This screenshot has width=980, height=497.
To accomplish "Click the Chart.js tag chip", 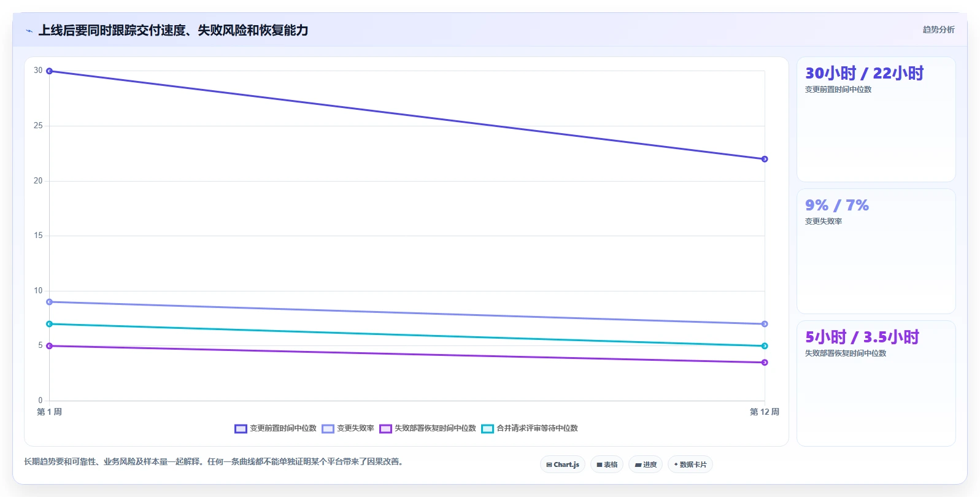I will point(563,464).
